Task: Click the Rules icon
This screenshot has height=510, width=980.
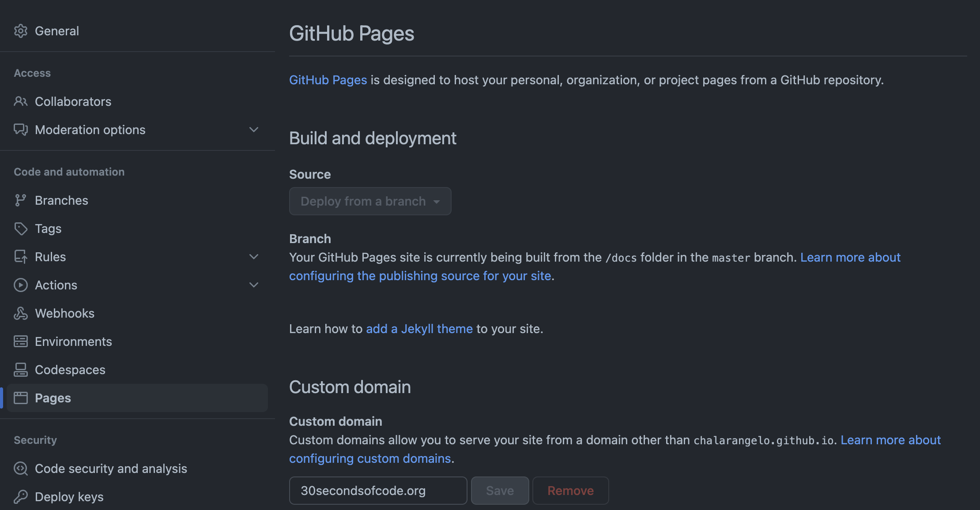Action: 20,257
